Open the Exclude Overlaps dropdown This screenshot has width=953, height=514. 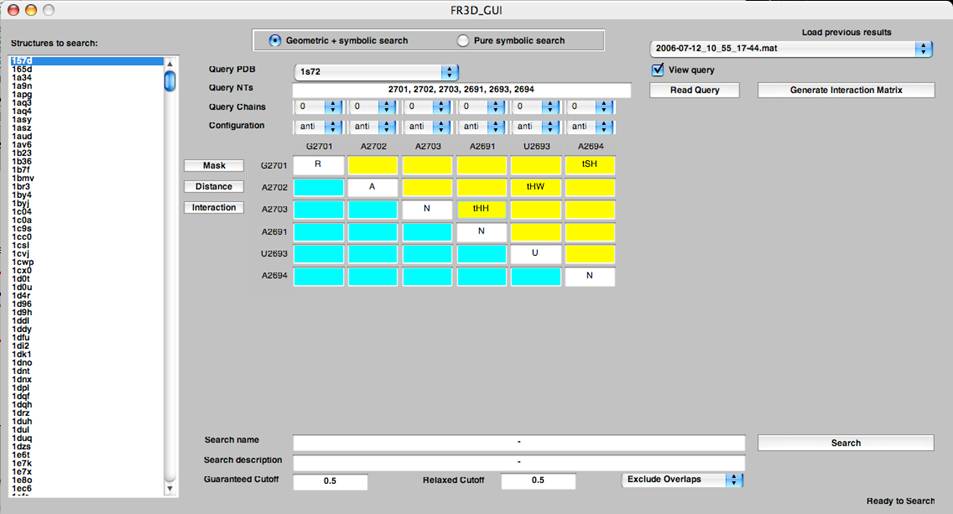pos(682,480)
